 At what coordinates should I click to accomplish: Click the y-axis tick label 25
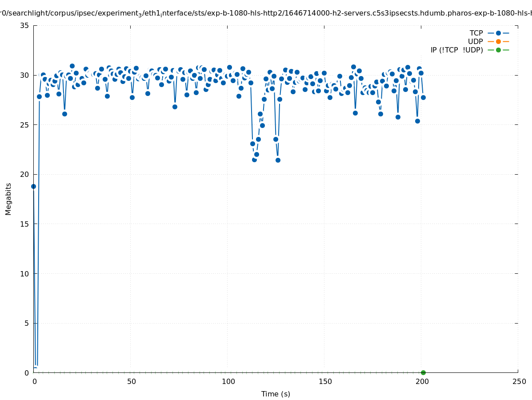click(x=25, y=125)
